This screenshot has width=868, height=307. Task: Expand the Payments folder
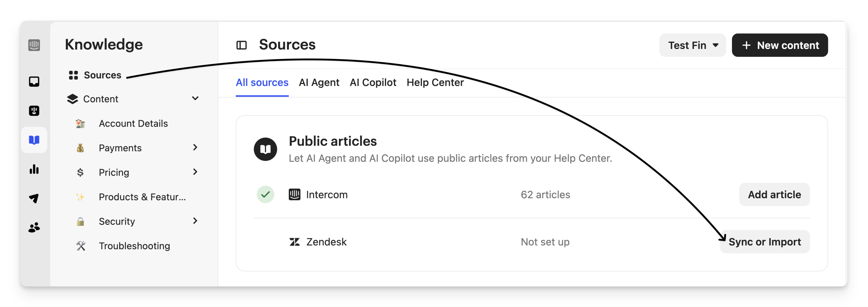click(x=195, y=147)
